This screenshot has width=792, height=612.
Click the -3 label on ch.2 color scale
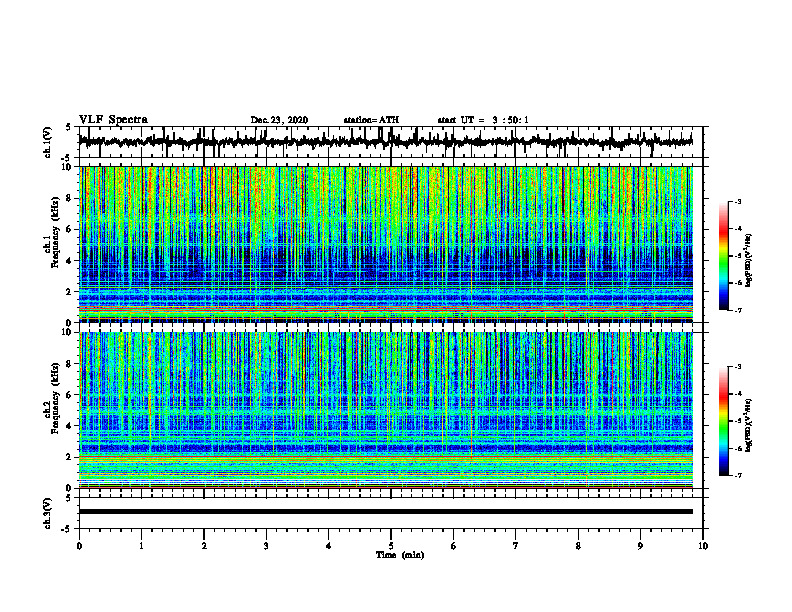click(x=738, y=367)
